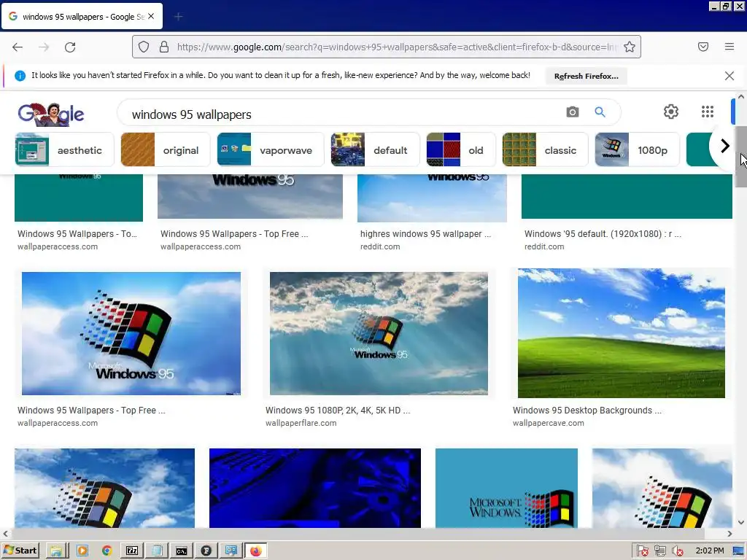Open 'Windows 95 Desktop Backgrounds ...' title link
The width and height of the screenshot is (747, 560).
587,410
